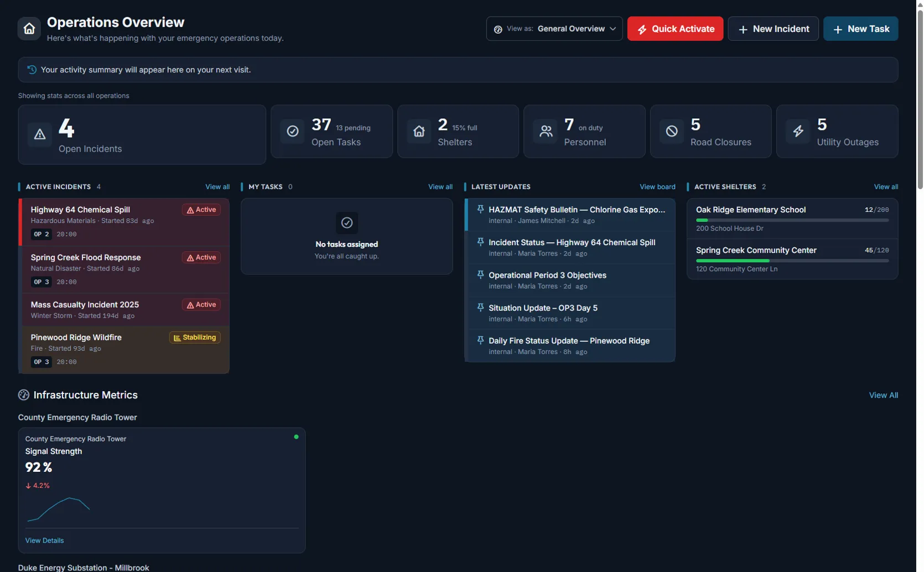Click the Duke Energy Substation - Millbrook heading
924x572 pixels.
(84, 568)
